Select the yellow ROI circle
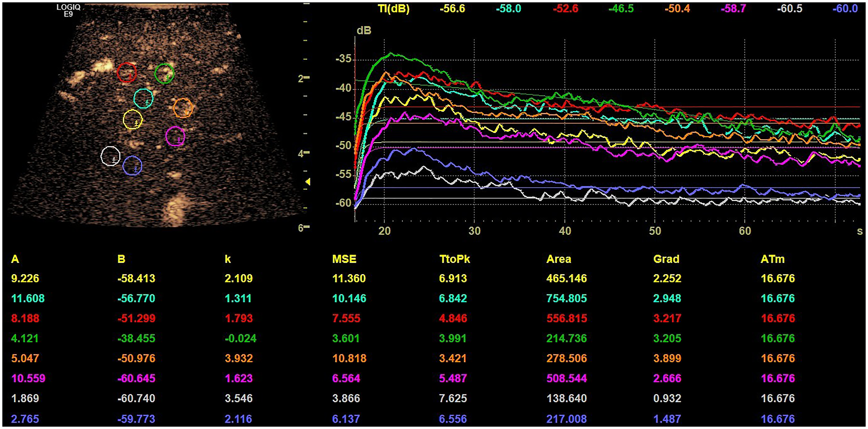Screen dimensions: 868x429 coord(133,119)
